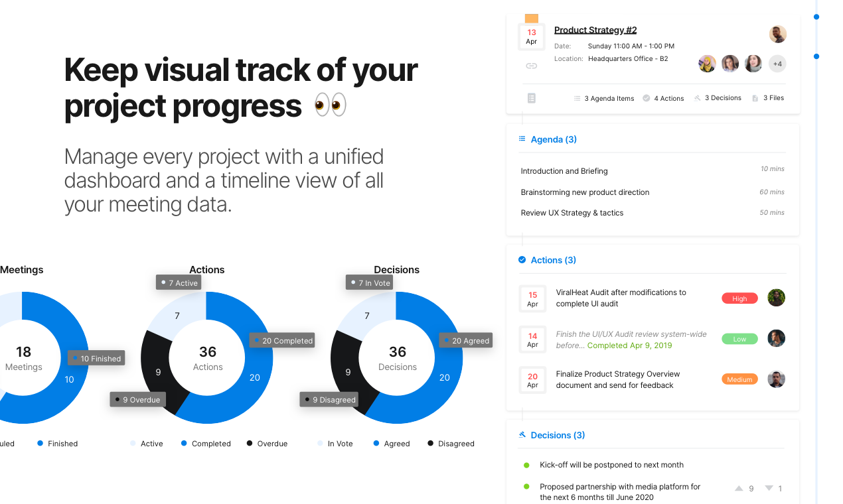Open the 3 Files document icon
The height and width of the screenshot is (504, 843).
[755, 98]
